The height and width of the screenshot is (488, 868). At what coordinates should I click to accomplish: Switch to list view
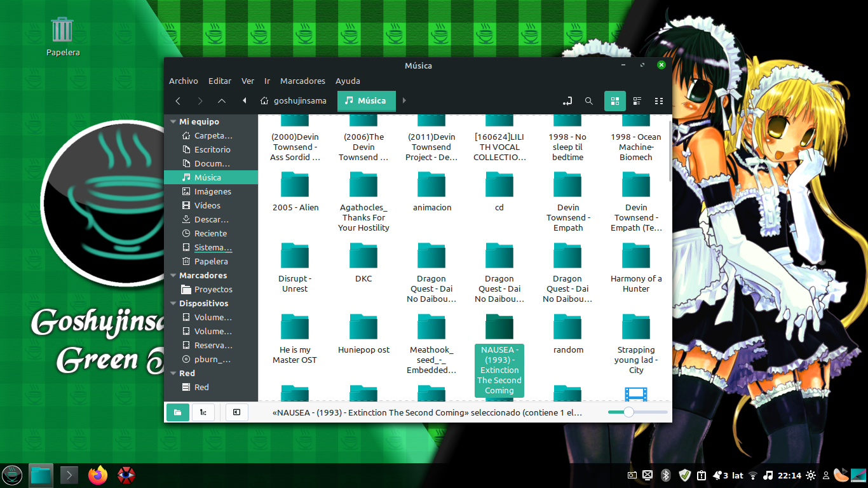pyautogui.click(x=637, y=101)
